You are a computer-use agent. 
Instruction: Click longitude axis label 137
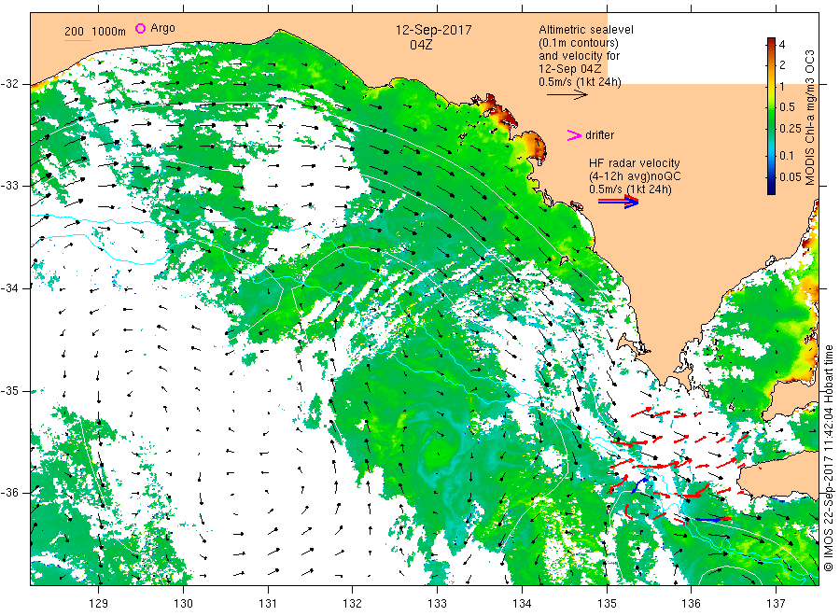777,604
